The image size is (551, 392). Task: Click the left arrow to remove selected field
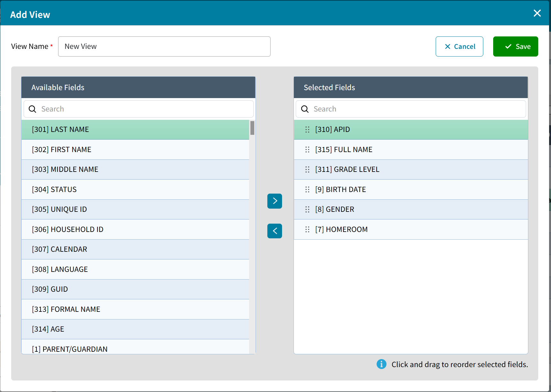pyautogui.click(x=274, y=231)
